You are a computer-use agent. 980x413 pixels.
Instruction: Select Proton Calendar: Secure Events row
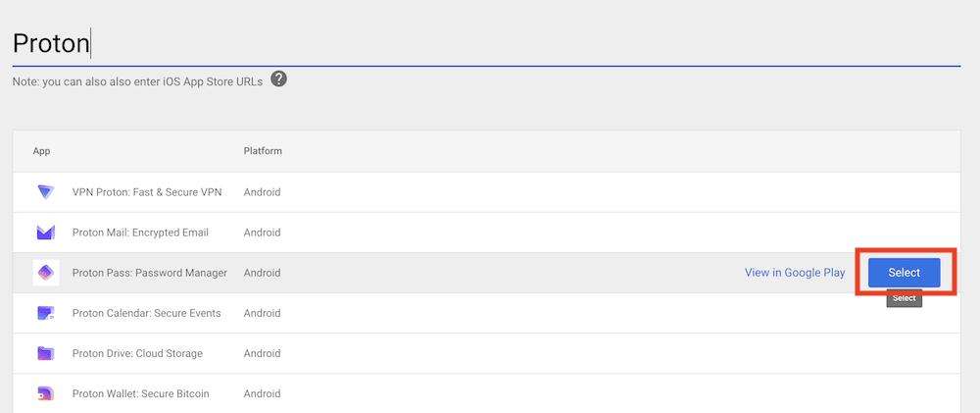[x=146, y=313]
